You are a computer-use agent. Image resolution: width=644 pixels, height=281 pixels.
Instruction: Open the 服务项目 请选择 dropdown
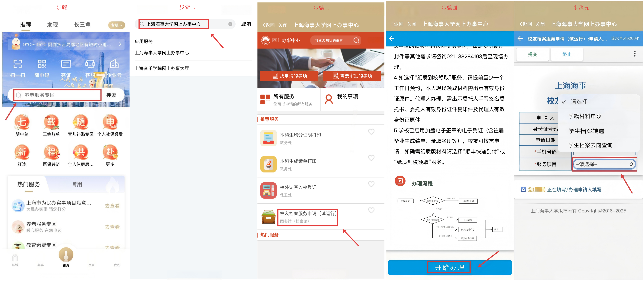(x=604, y=164)
